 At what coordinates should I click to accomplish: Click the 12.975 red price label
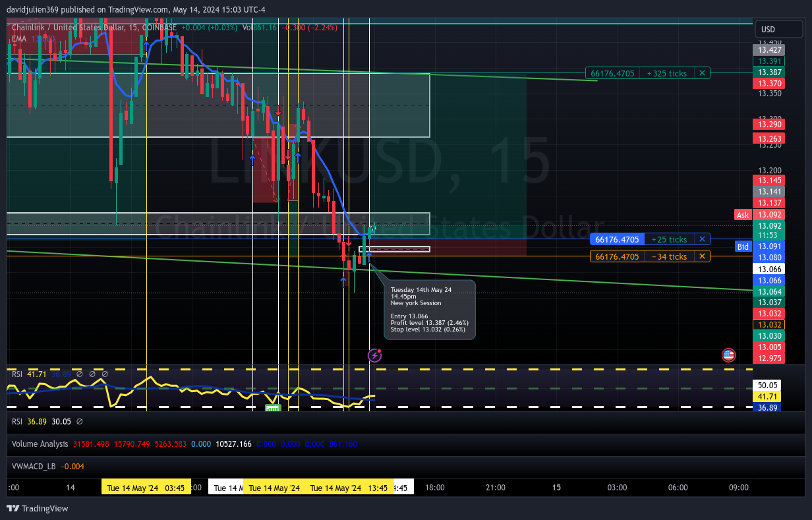coord(769,359)
